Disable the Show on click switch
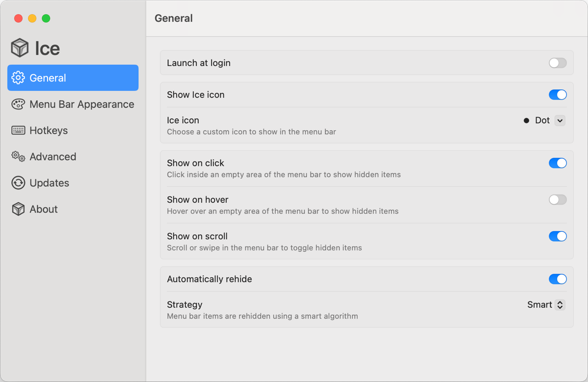The width and height of the screenshot is (588, 382). [558, 163]
